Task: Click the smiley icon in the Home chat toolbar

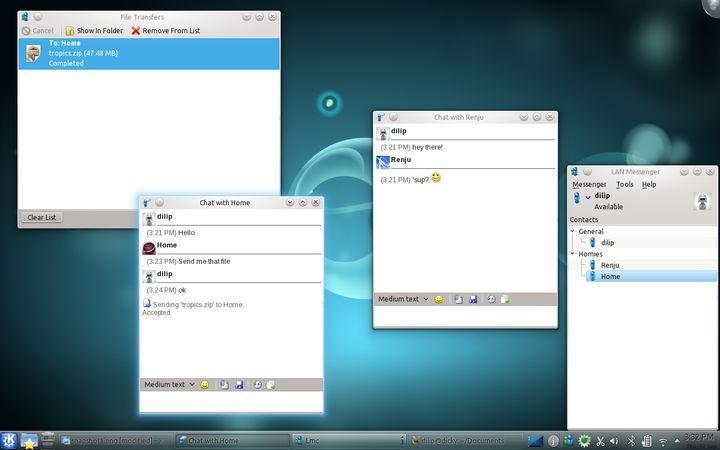Action: click(205, 385)
